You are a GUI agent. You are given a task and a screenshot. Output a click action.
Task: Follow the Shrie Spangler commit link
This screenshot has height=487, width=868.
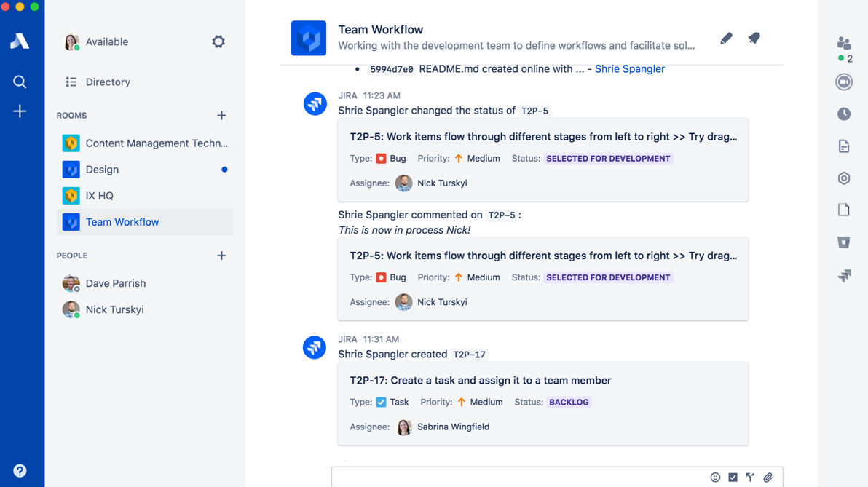coord(629,68)
